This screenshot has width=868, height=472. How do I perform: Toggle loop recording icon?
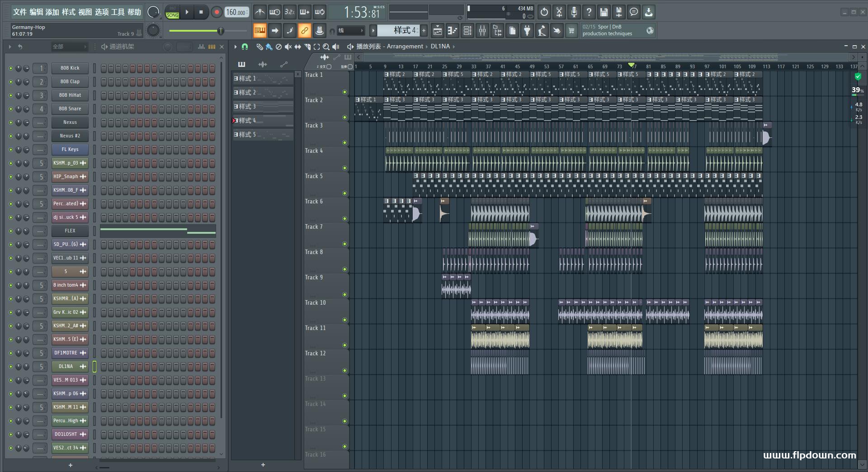(x=320, y=12)
